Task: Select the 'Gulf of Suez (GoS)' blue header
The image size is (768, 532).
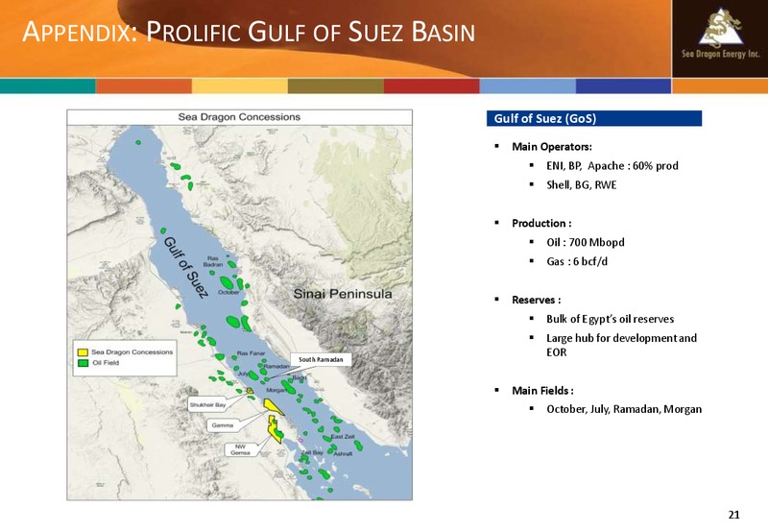Action: tap(594, 118)
